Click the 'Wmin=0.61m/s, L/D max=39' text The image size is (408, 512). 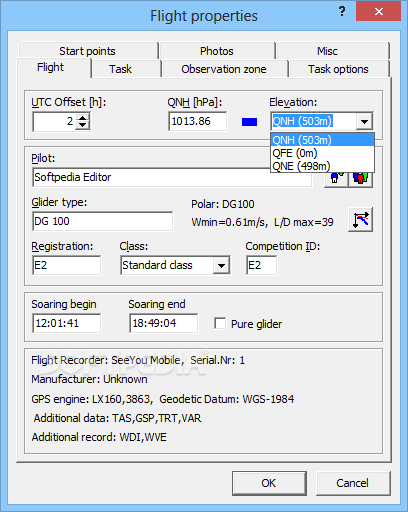[262, 222]
